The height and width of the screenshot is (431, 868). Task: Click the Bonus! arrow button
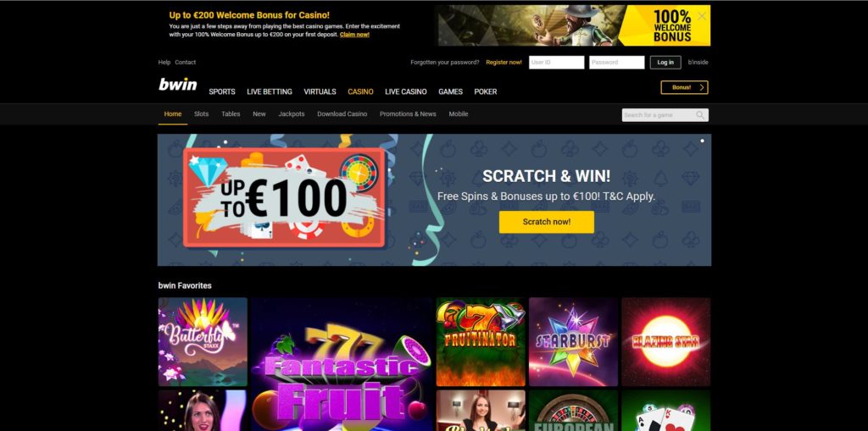pyautogui.click(x=684, y=87)
